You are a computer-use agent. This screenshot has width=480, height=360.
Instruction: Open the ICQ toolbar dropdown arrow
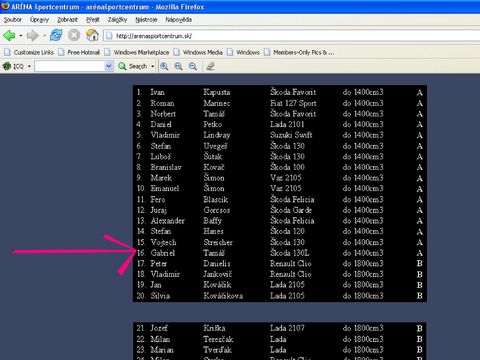pyautogui.click(x=29, y=66)
